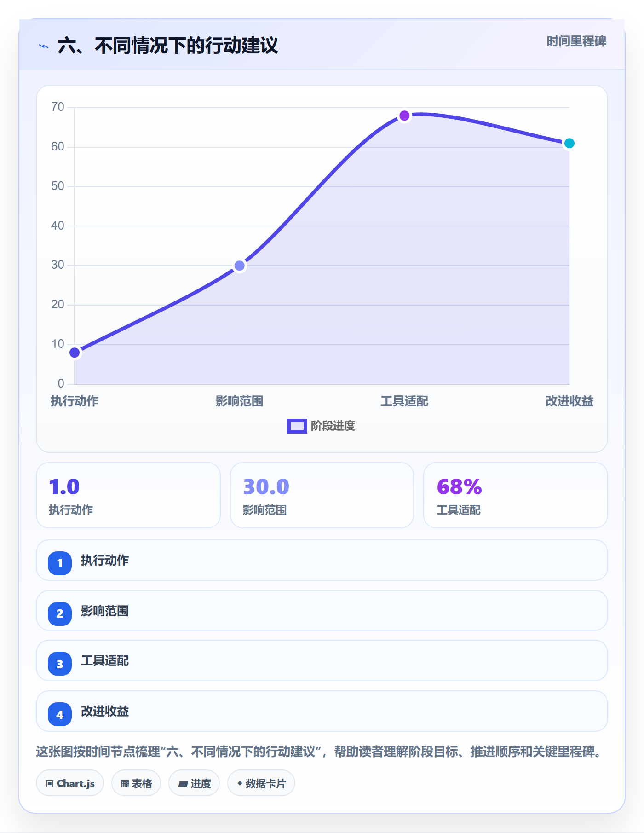Select the cyan 改进收益 data point
The height and width of the screenshot is (833, 644).
(x=569, y=143)
